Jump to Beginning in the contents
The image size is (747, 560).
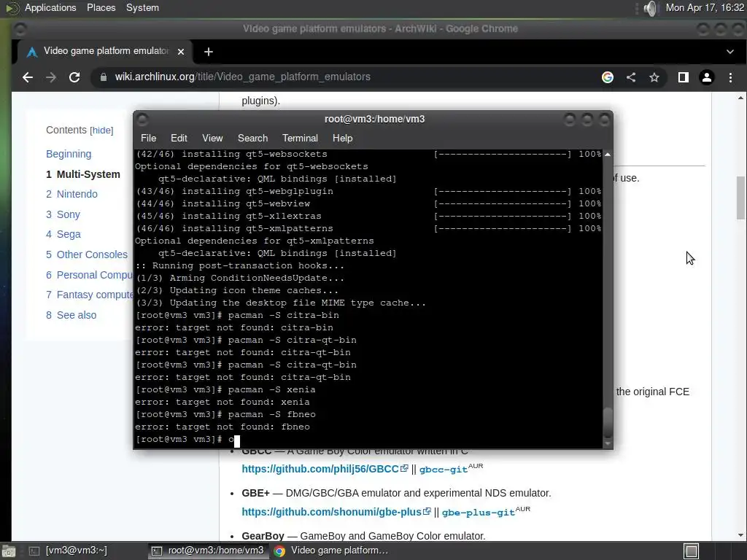69,154
